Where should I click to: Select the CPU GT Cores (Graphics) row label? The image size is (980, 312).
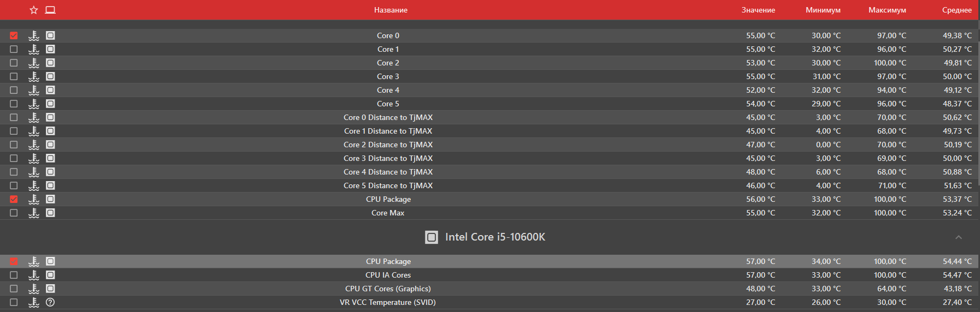(x=388, y=289)
